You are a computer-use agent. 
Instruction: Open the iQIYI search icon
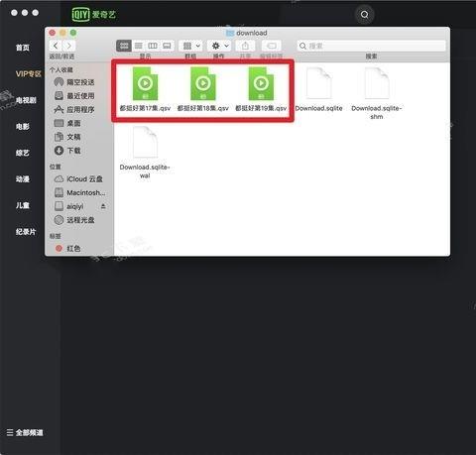point(365,14)
